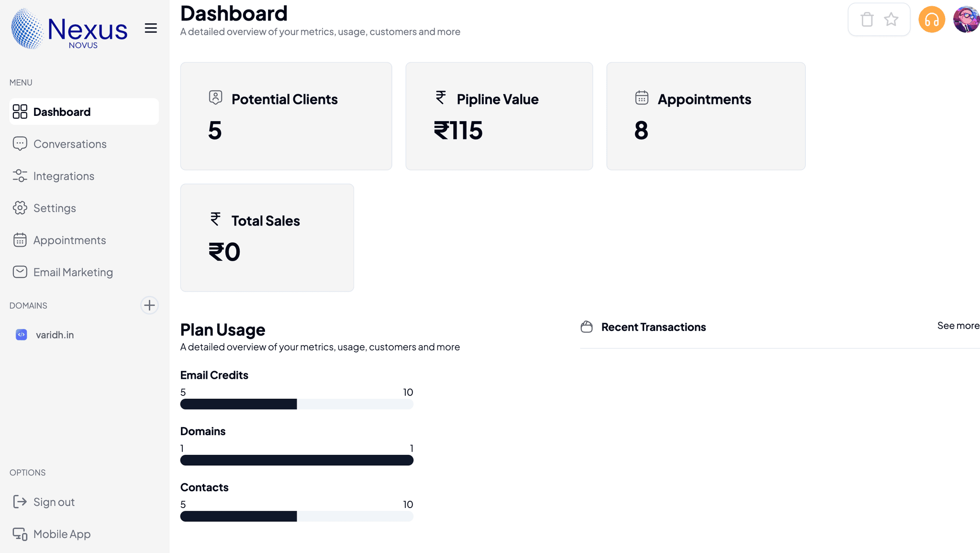The width and height of the screenshot is (980, 553).
Task: Open the user profile avatar
Action: pyautogui.click(x=966, y=20)
